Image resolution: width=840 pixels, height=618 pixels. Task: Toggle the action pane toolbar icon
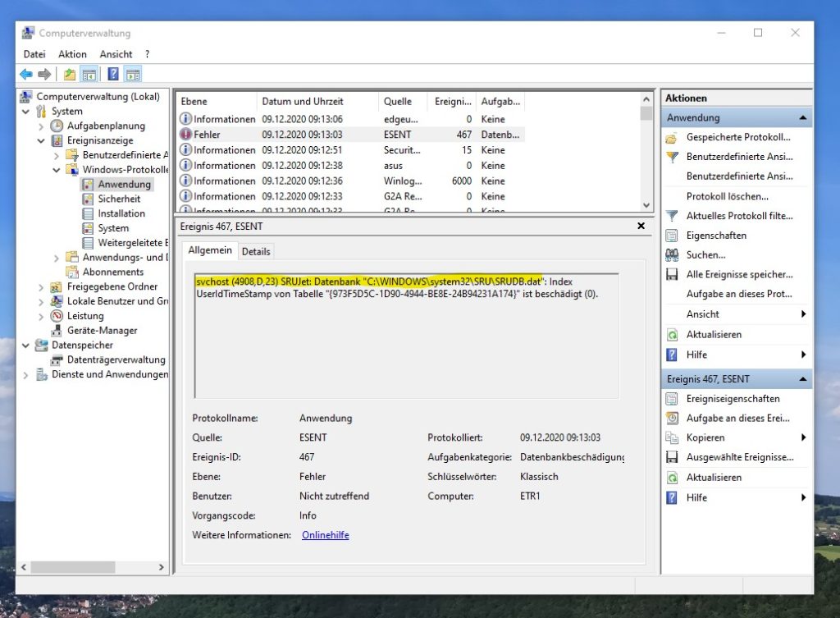[x=133, y=74]
